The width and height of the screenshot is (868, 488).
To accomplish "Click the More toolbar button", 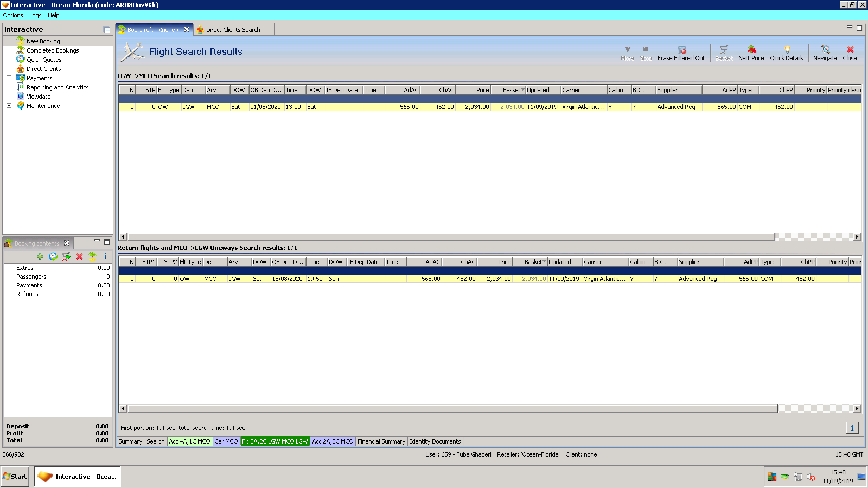I will [627, 53].
